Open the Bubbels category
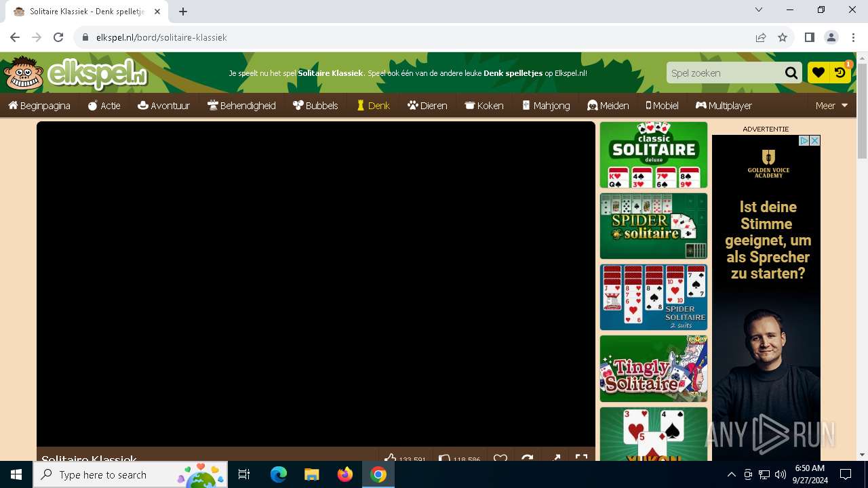Viewport: 868px width, 488px height. click(315, 106)
